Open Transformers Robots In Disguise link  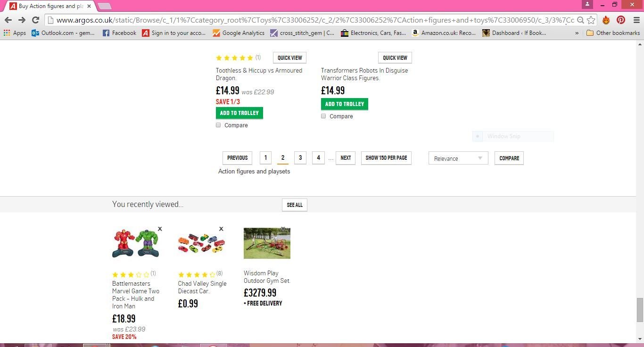pyautogui.click(x=364, y=74)
